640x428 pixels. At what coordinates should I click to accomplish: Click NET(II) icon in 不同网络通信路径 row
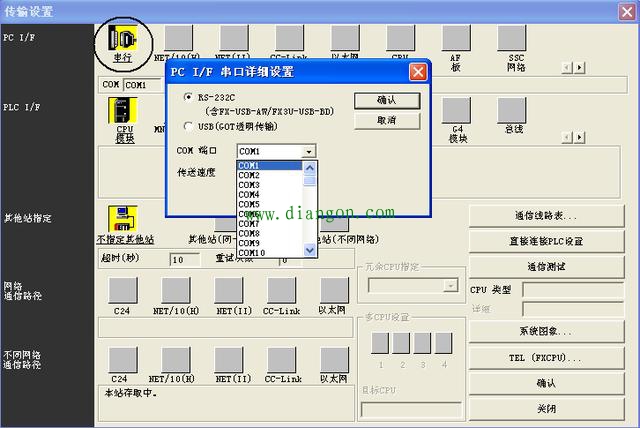pos(229,360)
